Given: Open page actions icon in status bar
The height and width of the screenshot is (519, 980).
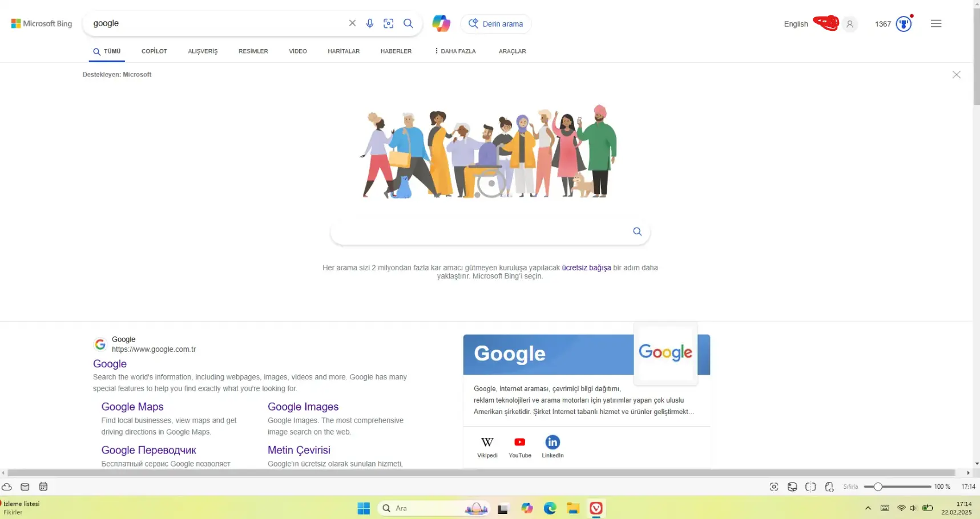Looking at the screenshot, I should tap(829, 486).
